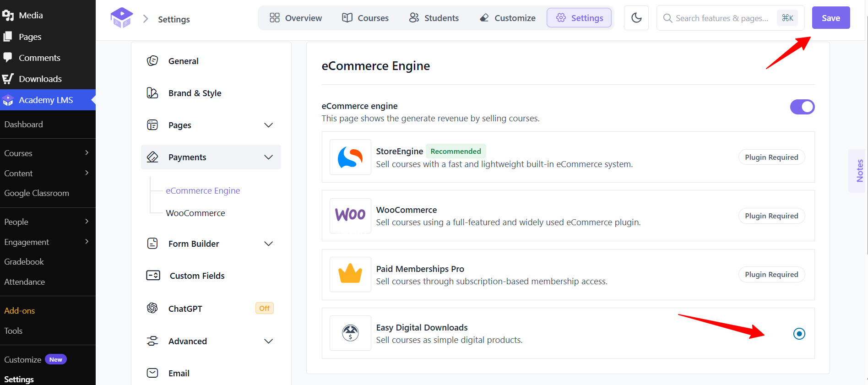Click the ChatGPT logo icon

pos(152,308)
